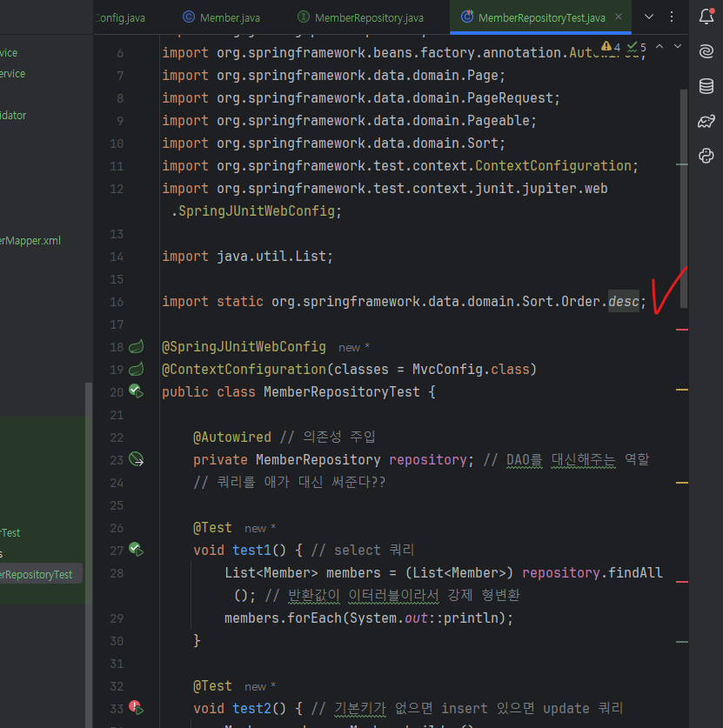
Task: Click failed test2 run gutter icon
Action: (x=136, y=708)
